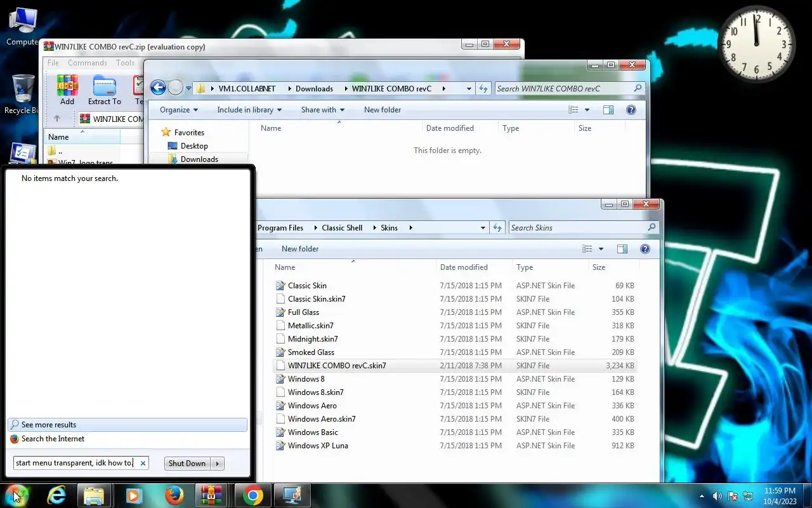Image resolution: width=812 pixels, height=508 pixels.
Task: Expand Shut Down options arrow
Action: (x=217, y=464)
